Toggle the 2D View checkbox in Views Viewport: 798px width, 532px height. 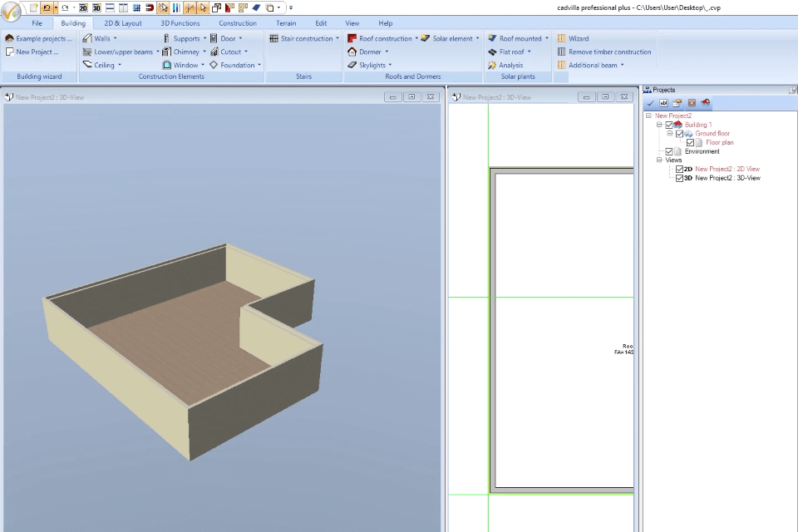click(679, 169)
